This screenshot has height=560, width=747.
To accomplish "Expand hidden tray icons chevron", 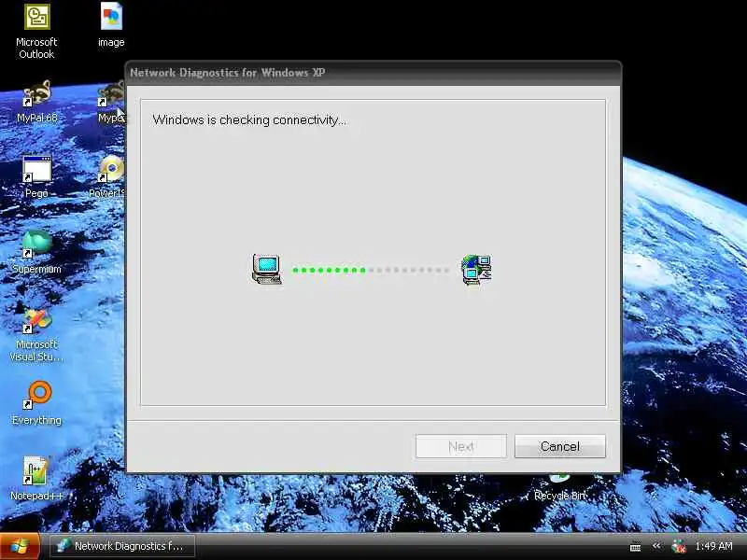I will click(x=656, y=546).
